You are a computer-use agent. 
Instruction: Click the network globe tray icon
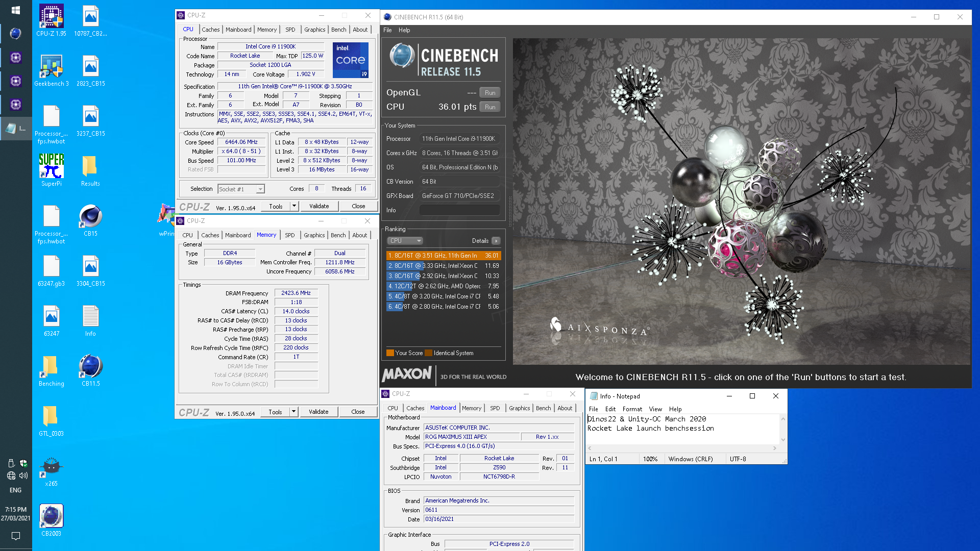point(11,475)
